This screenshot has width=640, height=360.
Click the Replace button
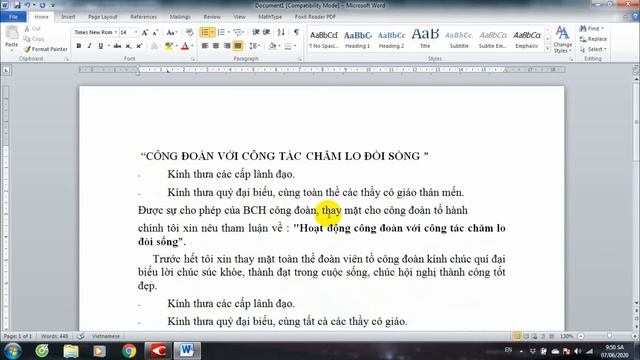point(593,39)
